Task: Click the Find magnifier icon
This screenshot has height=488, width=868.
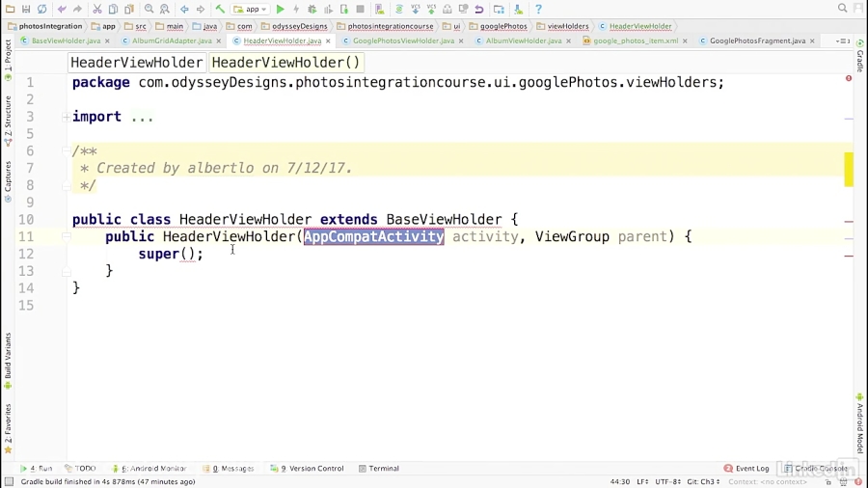Action: click(x=149, y=9)
